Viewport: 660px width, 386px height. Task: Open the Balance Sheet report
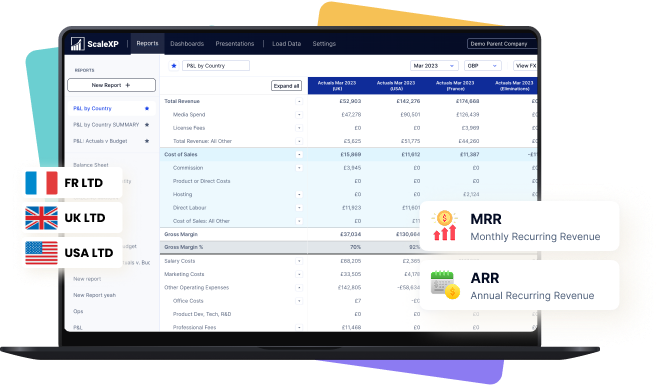pos(91,165)
